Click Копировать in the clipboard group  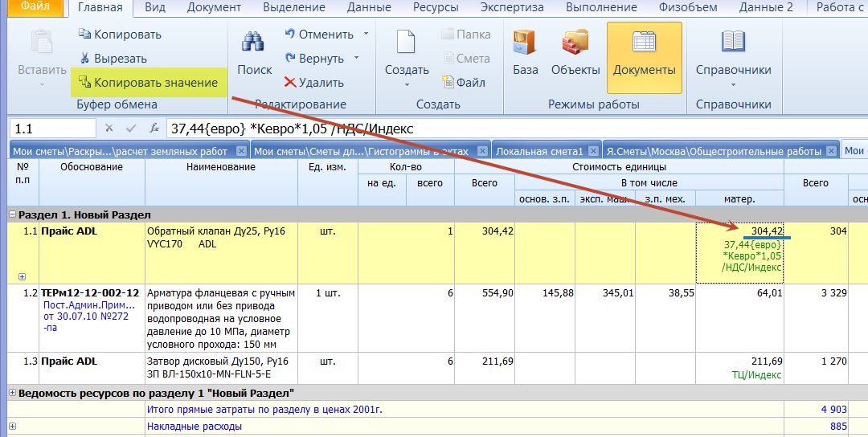pos(120,35)
